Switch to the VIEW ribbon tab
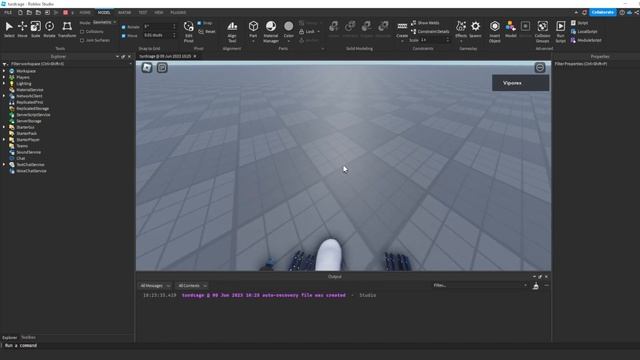The image size is (640, 360). pos(159,13)
